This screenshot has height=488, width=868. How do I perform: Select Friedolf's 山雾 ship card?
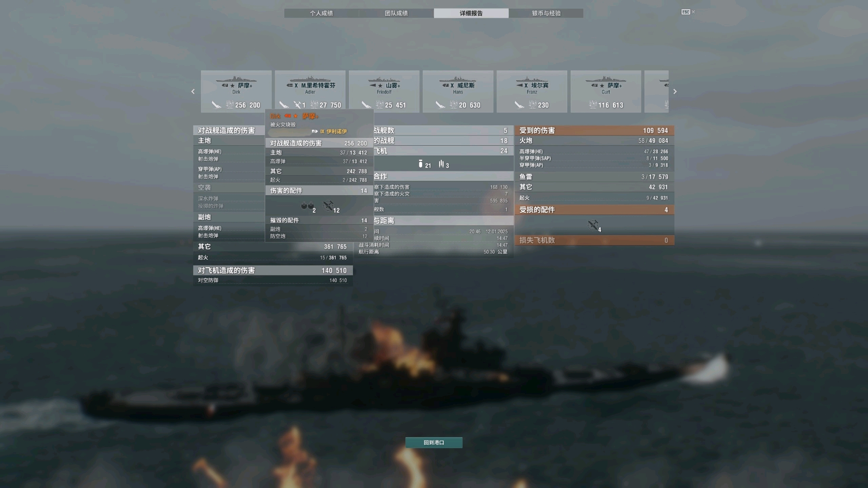point(384,92)
